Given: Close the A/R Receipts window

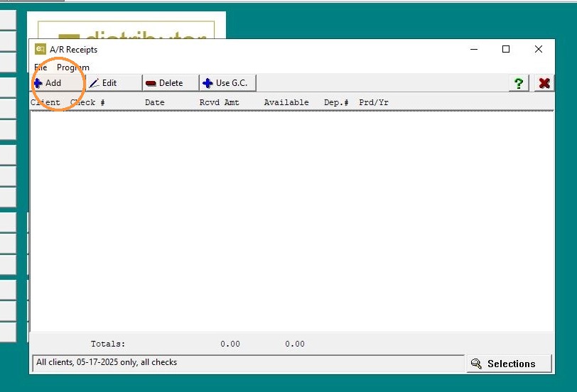Looking at the screenshot, I should click(x=539, y=49).
